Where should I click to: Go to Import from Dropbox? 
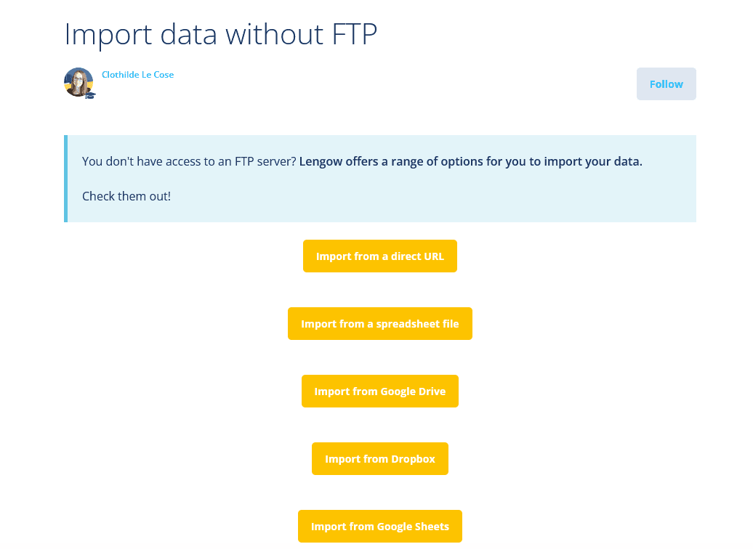click(x=379, y=459)
